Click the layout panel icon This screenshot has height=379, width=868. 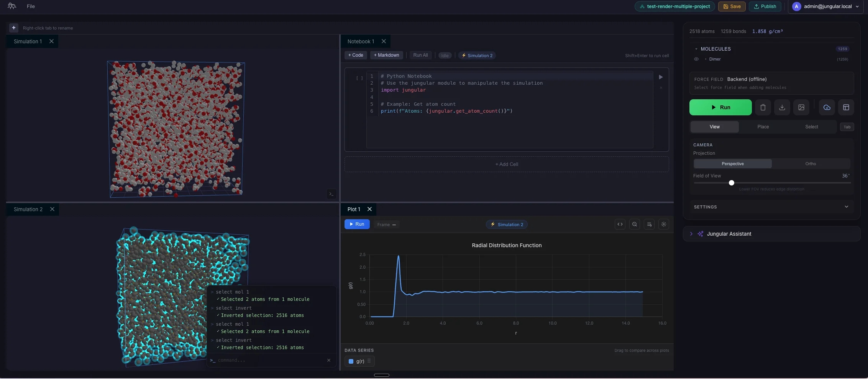pyautogui.click(x=846, y=107)
